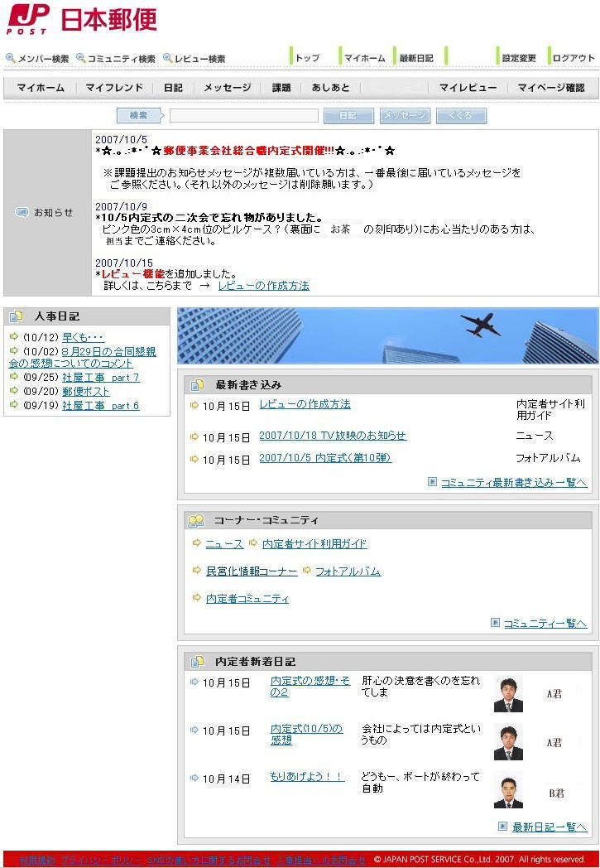Click arrow bullet beside ニュース community
Image resolution: width=600 pixels, height=868 pixels.
[x=196, y=543]
